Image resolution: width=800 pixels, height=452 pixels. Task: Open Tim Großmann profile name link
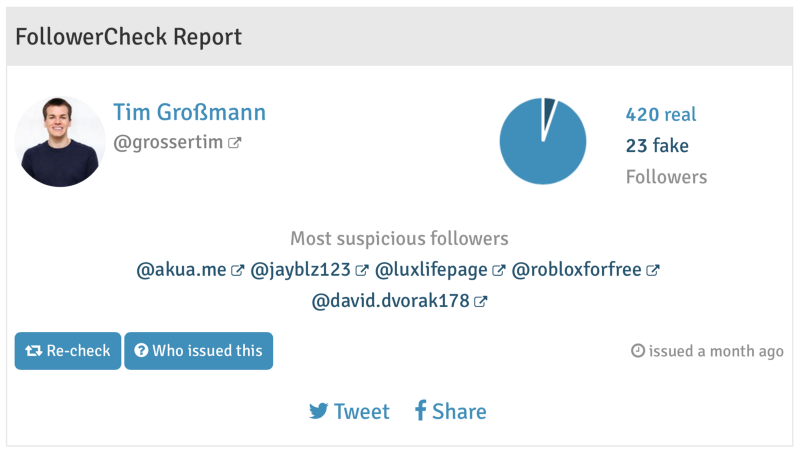coord(189,112)
